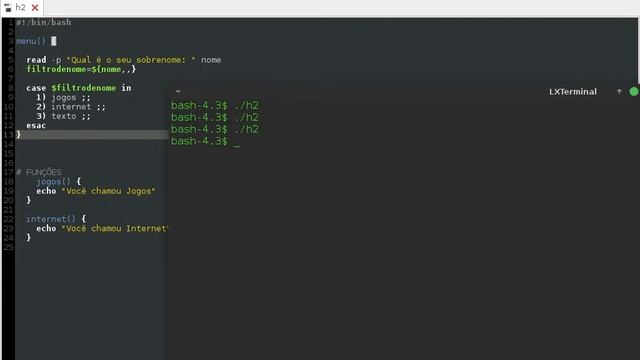This screenshot has width=640, height=360.
Task: Click the echo "Você chamou Jogos" line
Action: click(x=96, y=191)
